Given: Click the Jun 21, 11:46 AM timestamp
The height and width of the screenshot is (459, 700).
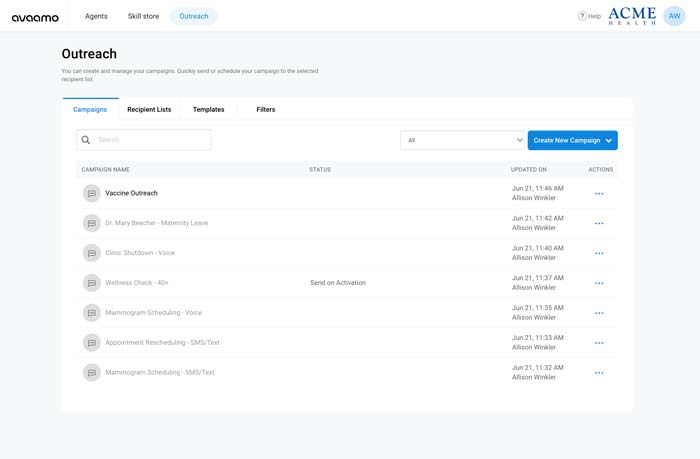Looking at the screenshot, I should pos(538,188).
